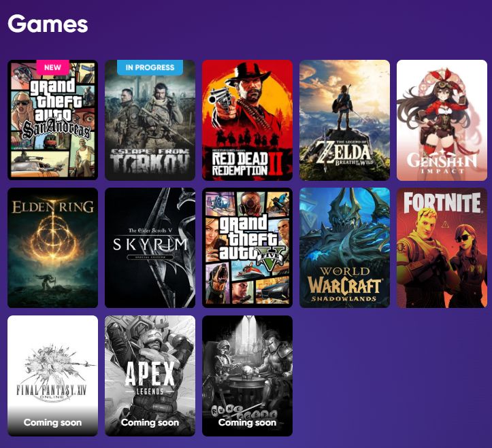The height and width of the screenshot is (448, 492).
Task: Open Red Dead Redemption II game tile
Action: tap(247, 120)
